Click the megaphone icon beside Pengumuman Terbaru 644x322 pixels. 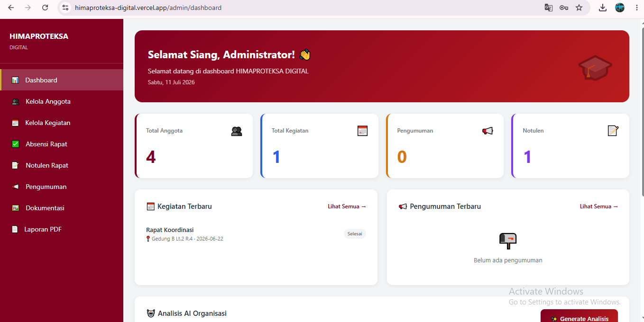point(403,206)
